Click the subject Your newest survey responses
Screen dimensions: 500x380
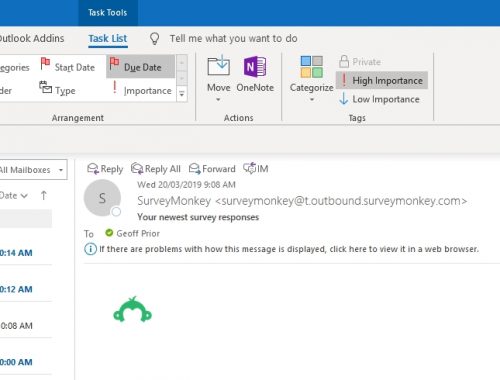[198, 217]
